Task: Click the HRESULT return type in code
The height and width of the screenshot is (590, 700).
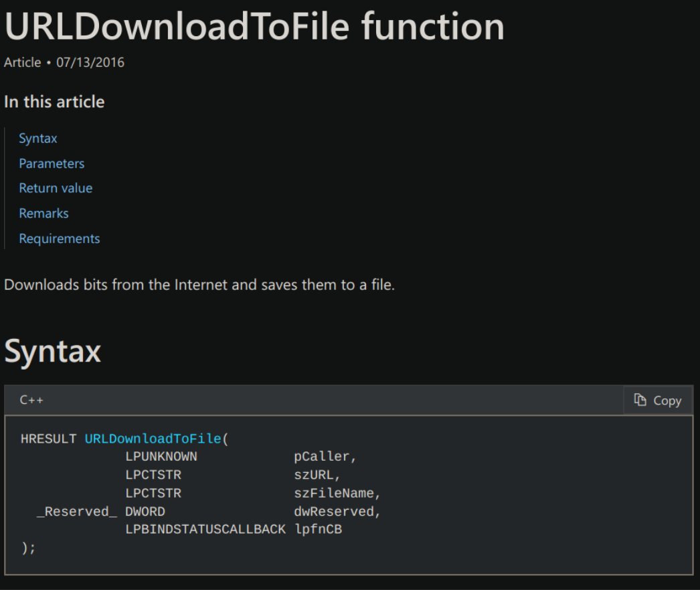Action: 48,439
